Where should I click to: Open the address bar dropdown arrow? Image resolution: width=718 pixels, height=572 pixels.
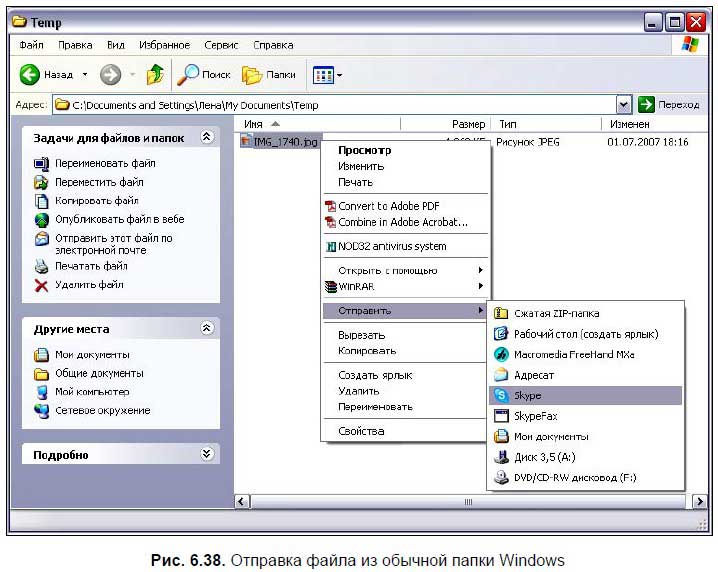[x=624, y=104]
